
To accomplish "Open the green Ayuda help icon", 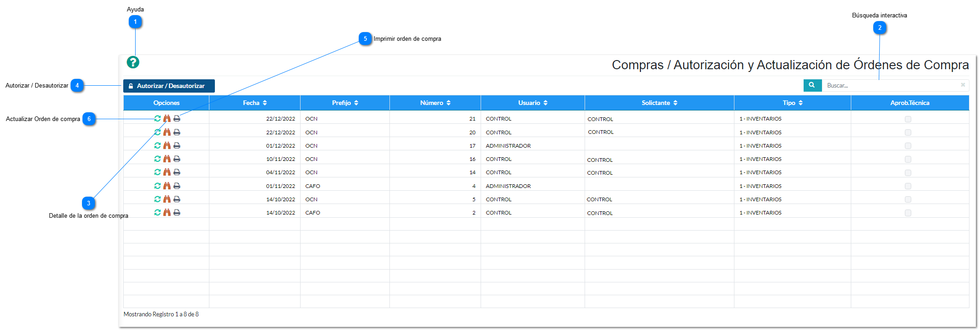I will 133,62.
